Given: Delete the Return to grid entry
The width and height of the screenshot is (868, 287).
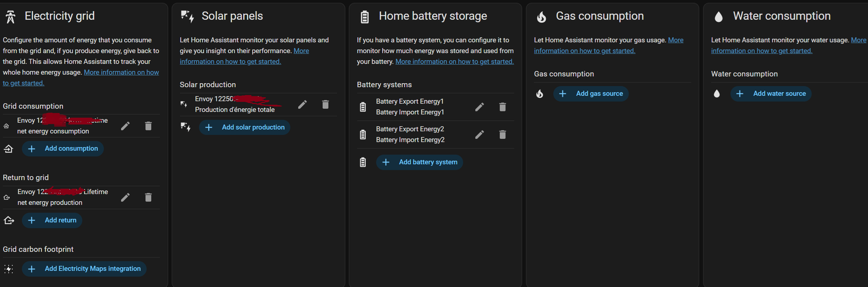Looking at the screenshot, I should pyautogui.click(x=148, y=197).
